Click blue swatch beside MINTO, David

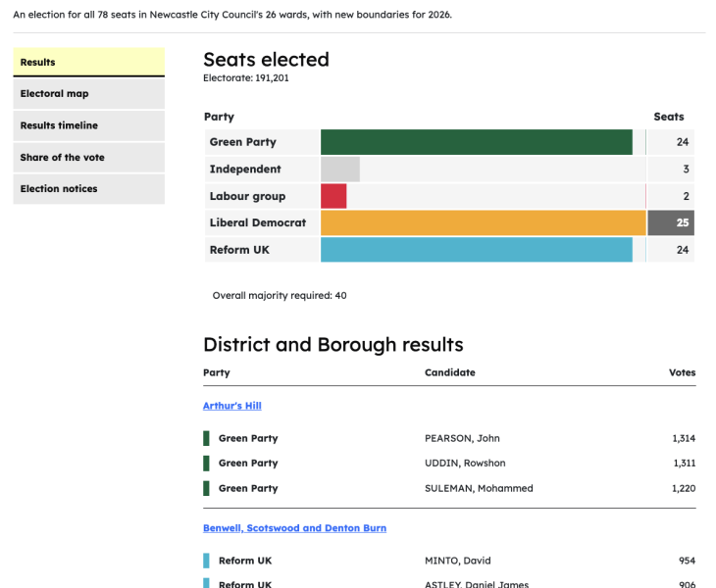[x=206, y=561]
